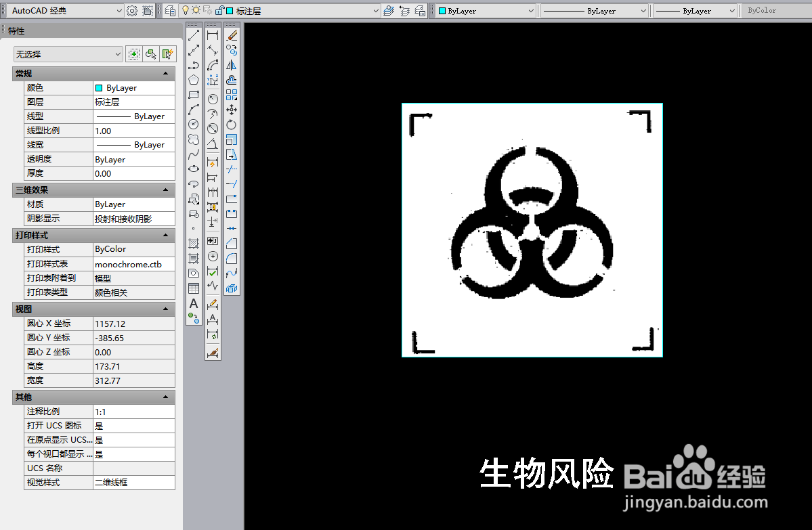Collapse the 打印样式 section

[166, 235]
